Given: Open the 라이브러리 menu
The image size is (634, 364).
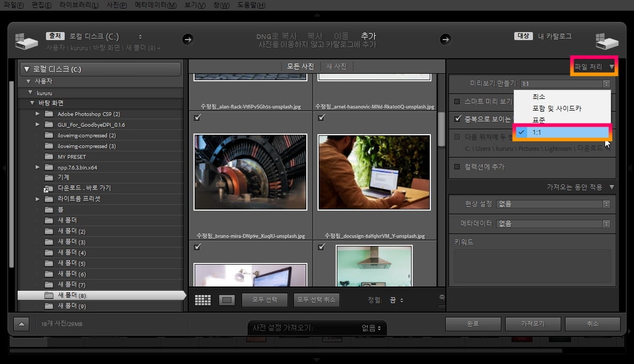Looking at the screenshot, I should point(79,5).
